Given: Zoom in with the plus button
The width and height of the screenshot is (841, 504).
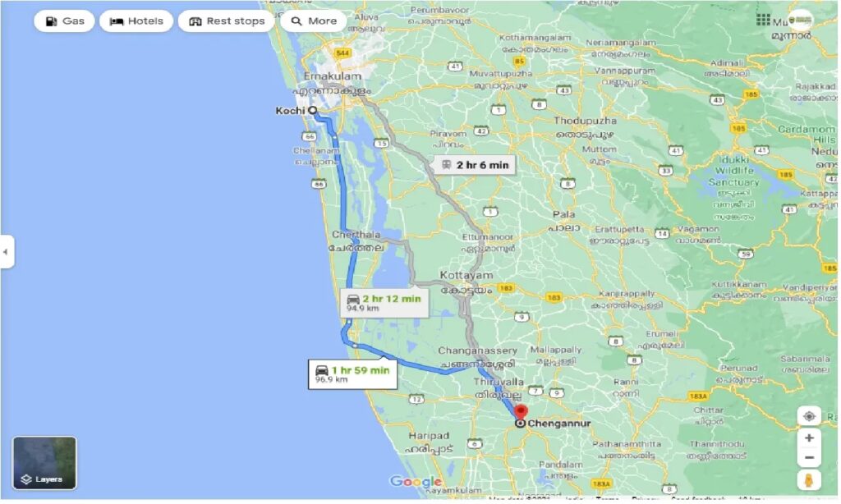Looking at the screenshot, I should point(809,438).
